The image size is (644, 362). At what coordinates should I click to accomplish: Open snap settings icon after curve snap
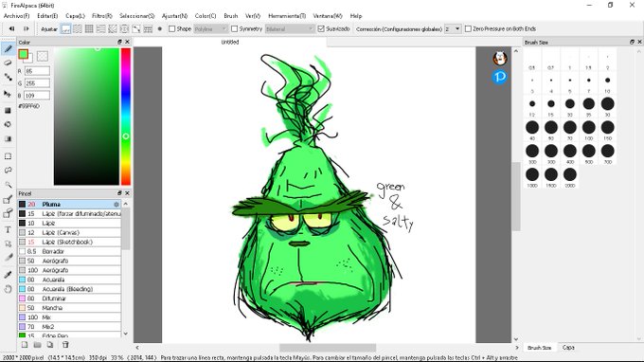(x=148, y=28)
